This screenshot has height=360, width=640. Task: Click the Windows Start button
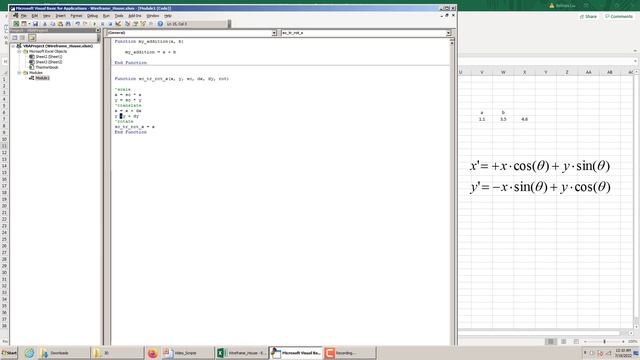[9, 353]
